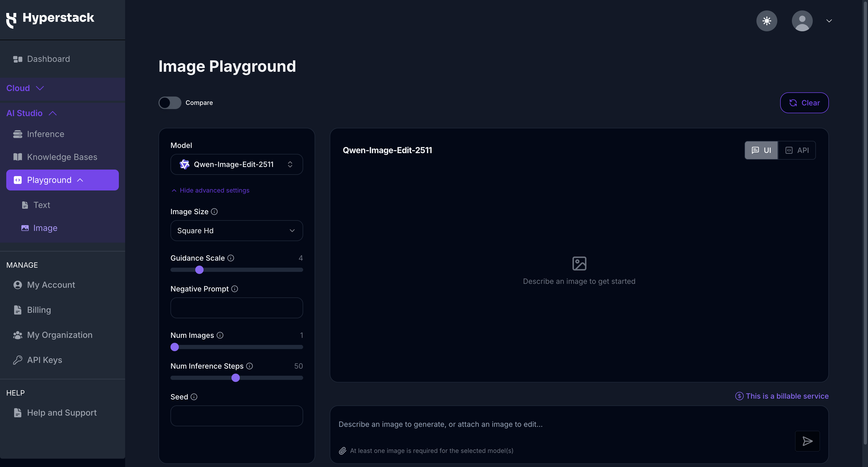Click the Negative Prompt input field
The width and height of the screenshot is (868, 467).
click(x=236, y=308)
